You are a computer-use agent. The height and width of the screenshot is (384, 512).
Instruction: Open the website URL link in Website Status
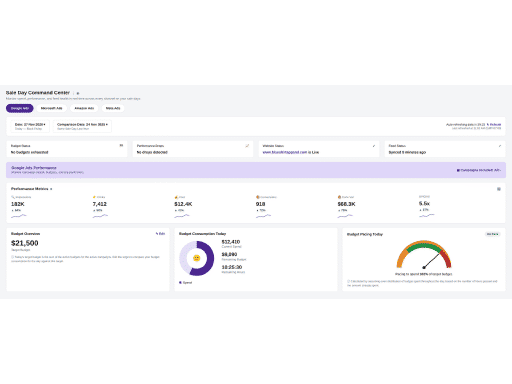click(x=285, y=152)
